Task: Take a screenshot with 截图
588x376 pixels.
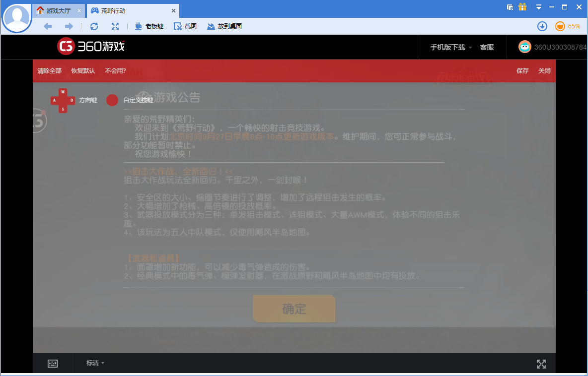Action: click(x=186, y=26)
